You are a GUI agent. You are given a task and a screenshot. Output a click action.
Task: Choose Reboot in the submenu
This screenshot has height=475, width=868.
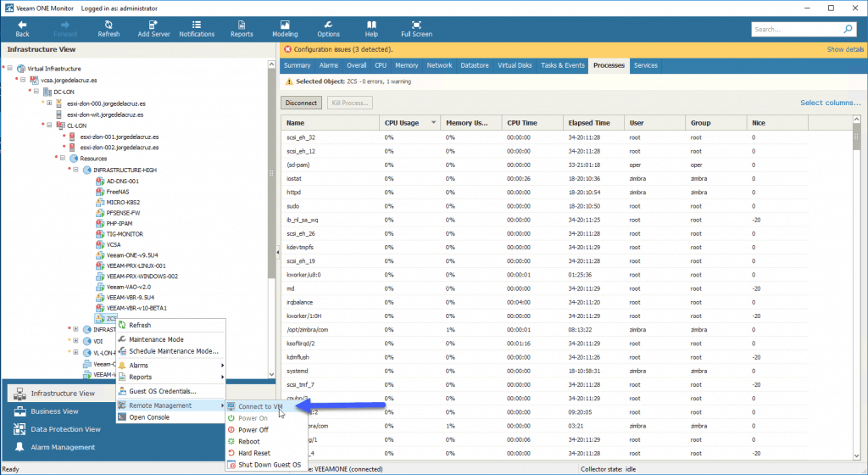(x=248, y=441)
